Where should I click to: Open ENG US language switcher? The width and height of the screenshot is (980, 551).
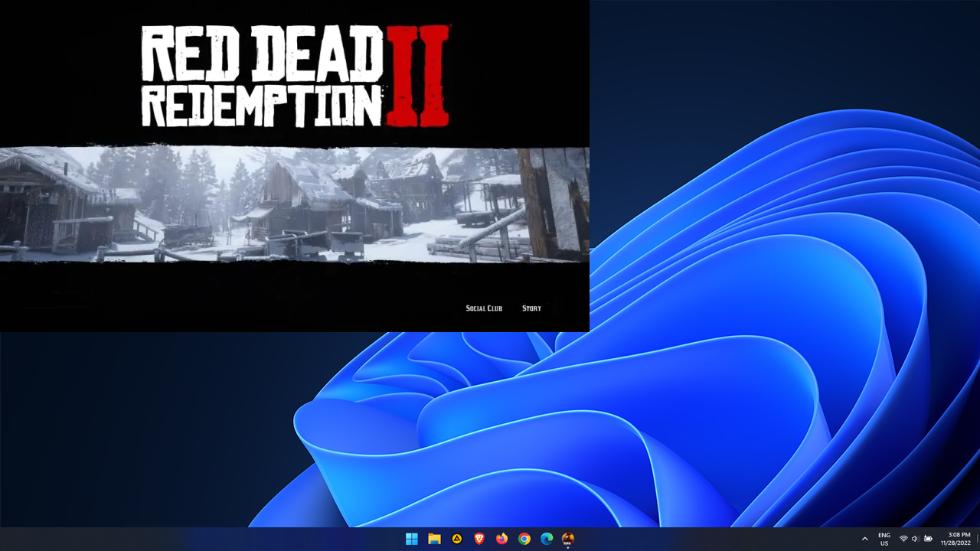[884, 539]
